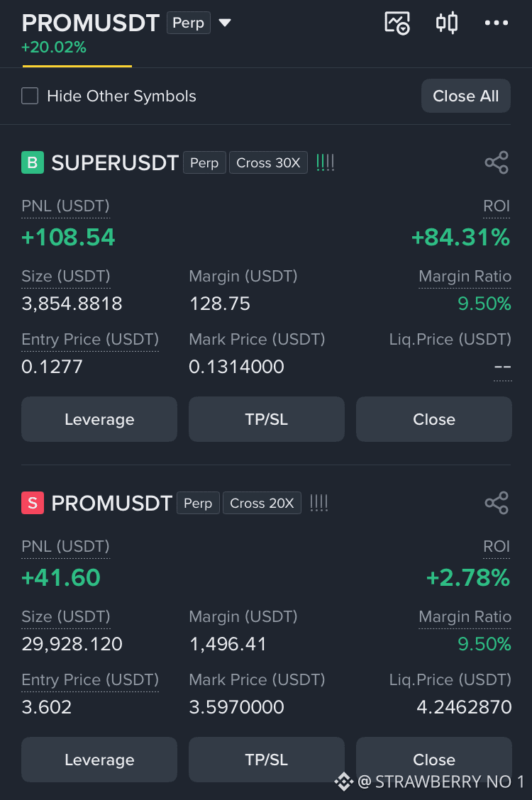532x800 pixels.
Task: Select the Perp tag in header
Action: point(188,23)
